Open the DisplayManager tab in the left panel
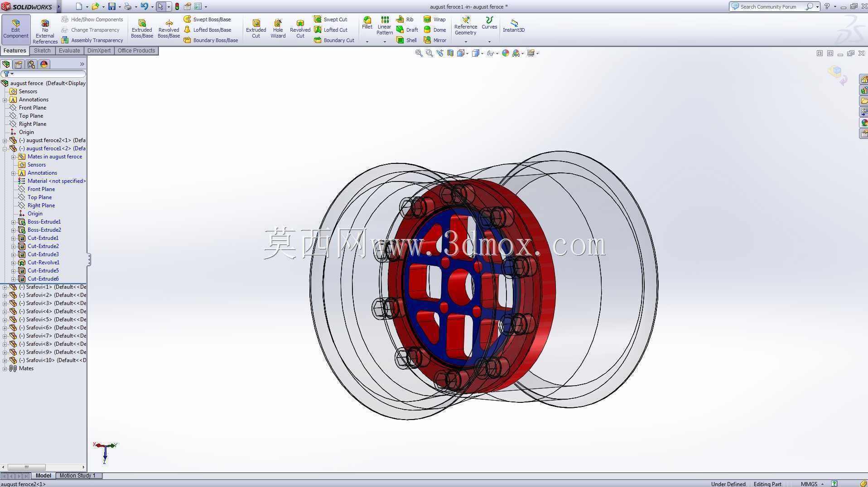The height and width of the screenshot is (487, 868). click(x=44, y=64)
